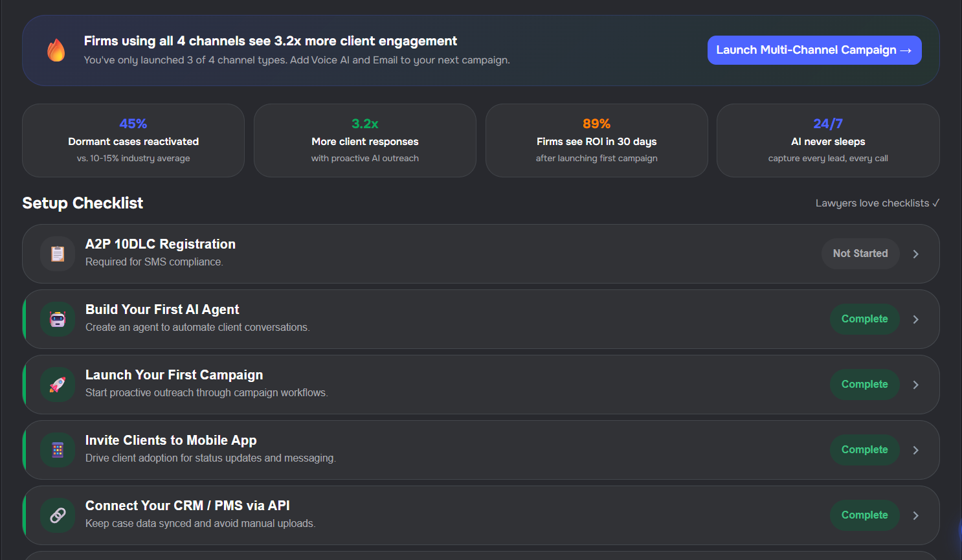The height and width of the screenshot is (560, 962).
Task: Expand the Invite Clients to Mobile App chevron
Action: [x=915, y=450]
